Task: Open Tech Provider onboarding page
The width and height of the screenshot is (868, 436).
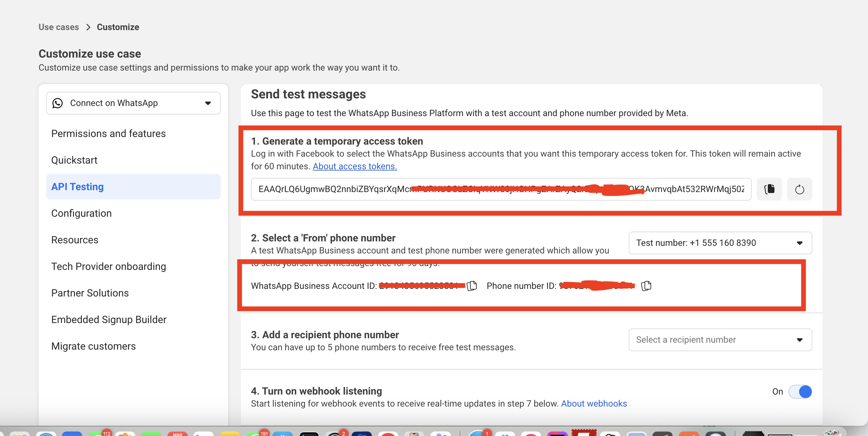Action: [x=108, y=266]
